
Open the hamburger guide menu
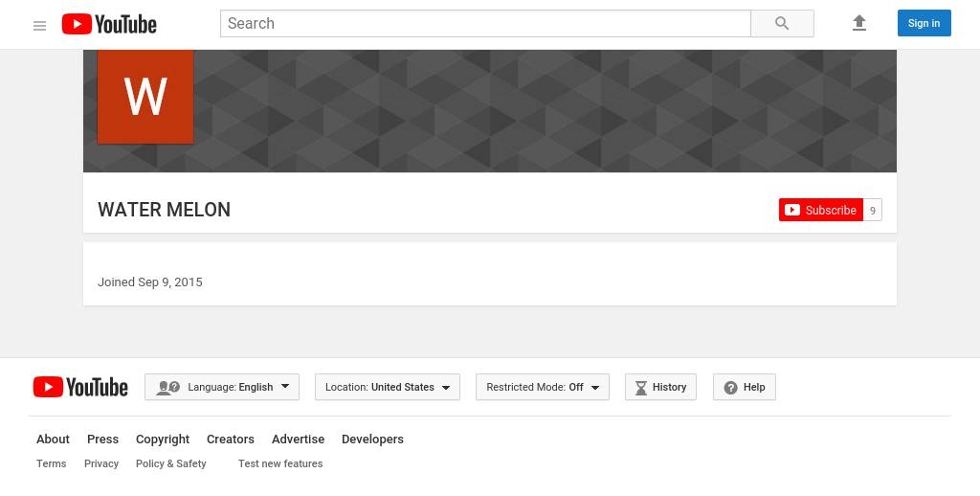[39, 26]
